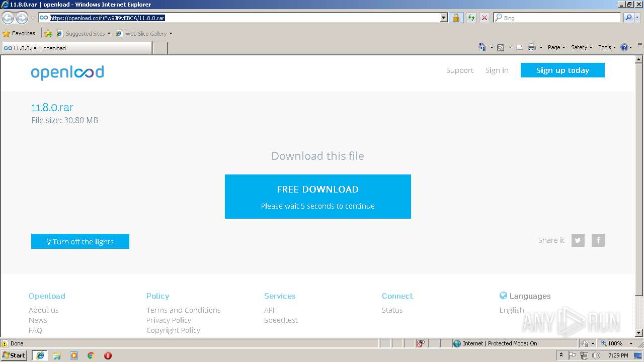Open the zoom level dropdown arrow
Viewport: 644px width, 362px height.
click(631, 343)
